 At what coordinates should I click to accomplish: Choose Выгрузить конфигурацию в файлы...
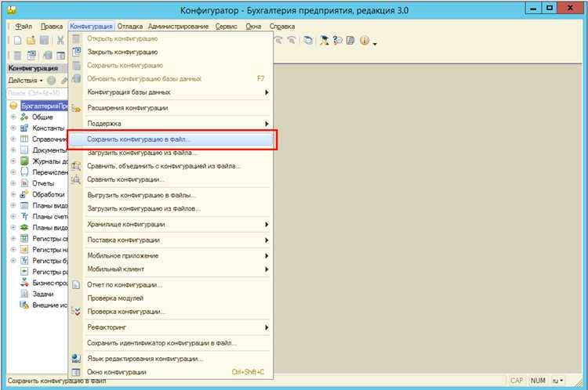point(171,195)
